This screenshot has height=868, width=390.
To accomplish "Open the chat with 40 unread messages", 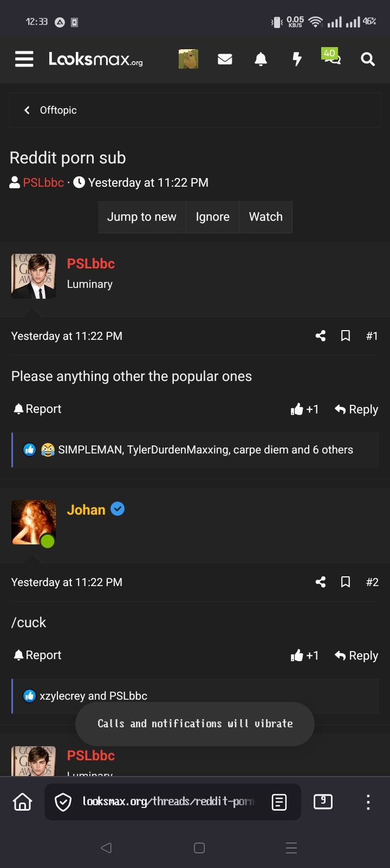I will tap(332, 61).
